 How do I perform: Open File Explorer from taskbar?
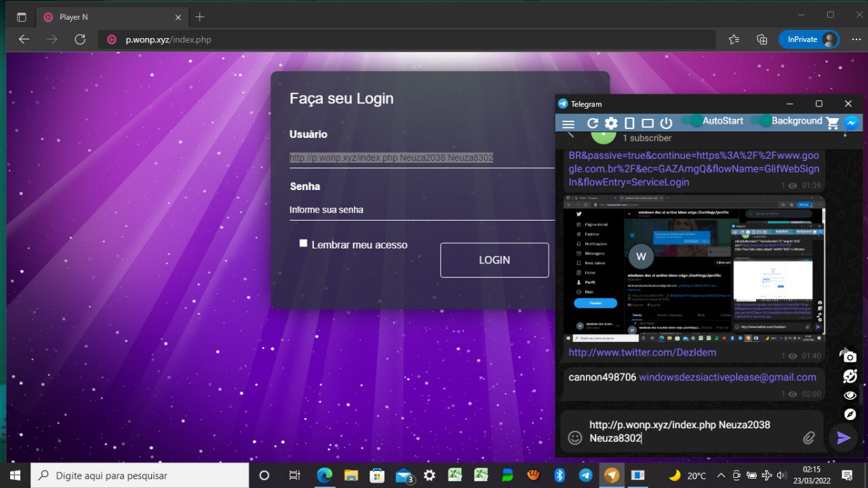(351, 475)
